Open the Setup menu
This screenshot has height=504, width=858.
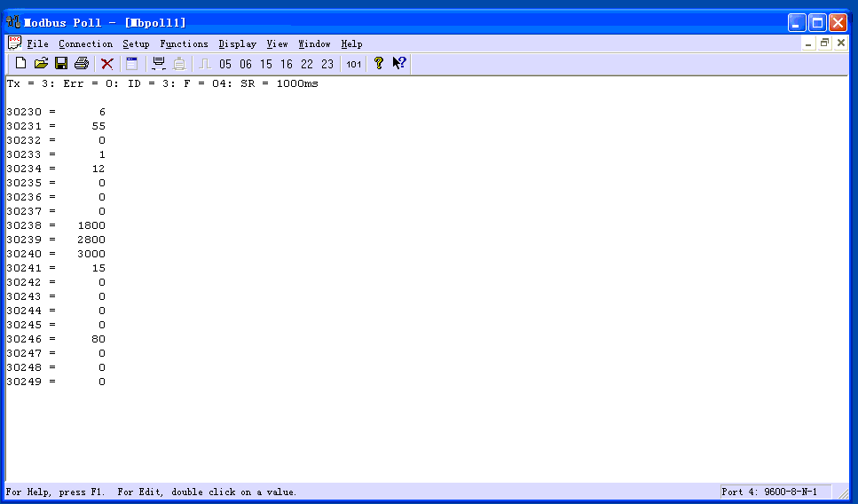(x=136, y=43)
